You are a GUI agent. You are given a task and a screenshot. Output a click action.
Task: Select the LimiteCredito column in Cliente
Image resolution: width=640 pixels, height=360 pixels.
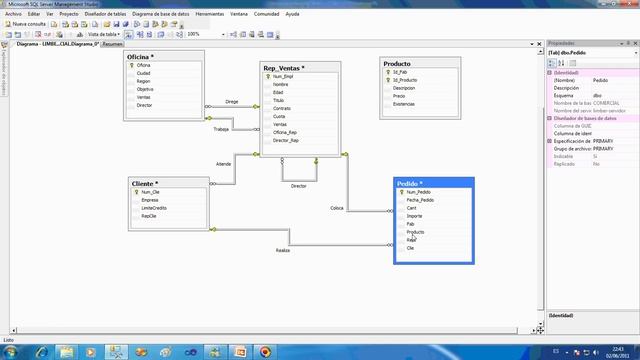pyautogui.click(x=154, y=208)
